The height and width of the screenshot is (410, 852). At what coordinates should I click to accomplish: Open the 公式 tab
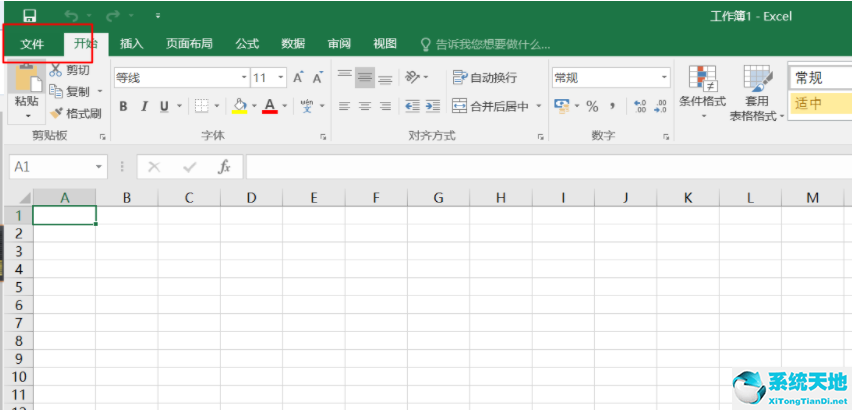click(247, 44)
